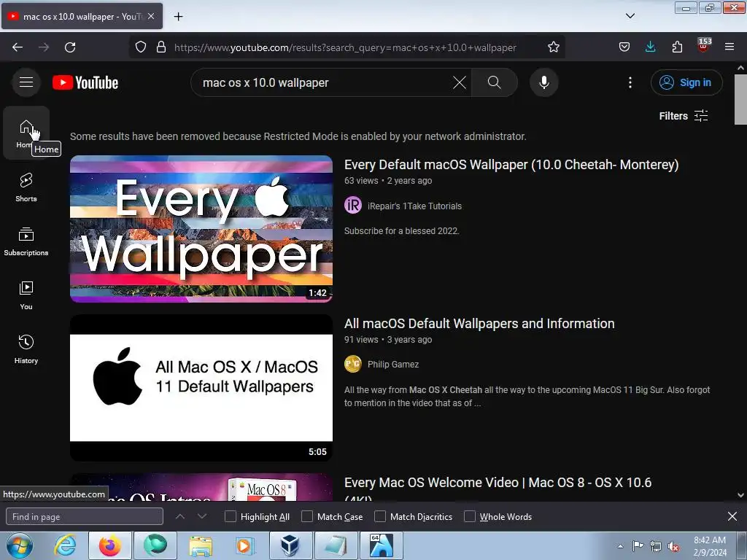Open History from the sidebar

[x=26, y=349]
